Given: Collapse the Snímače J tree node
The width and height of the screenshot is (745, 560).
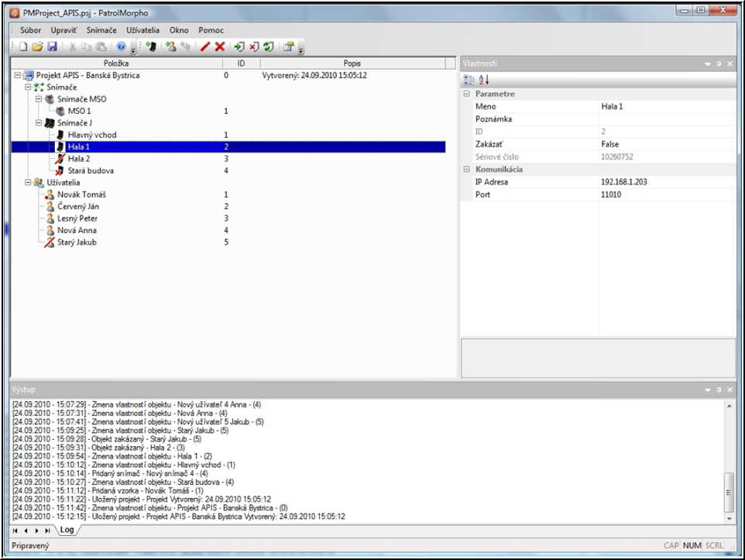Looking at the screenshot, I should point(38,123).
